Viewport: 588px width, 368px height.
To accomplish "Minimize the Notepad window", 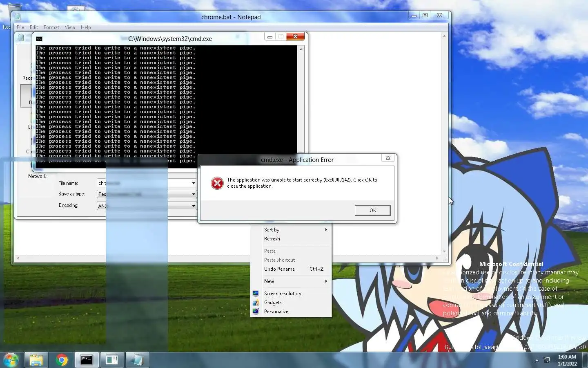I will 414,16.
